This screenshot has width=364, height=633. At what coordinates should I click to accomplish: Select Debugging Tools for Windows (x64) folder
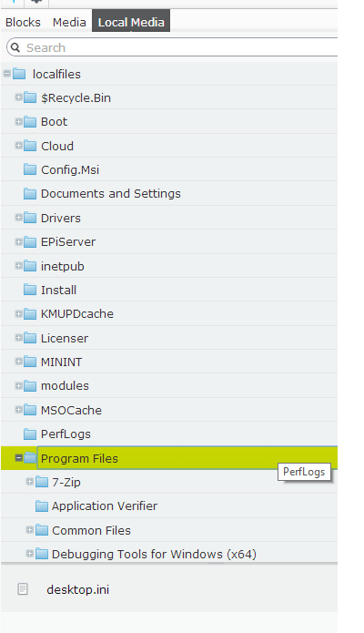(x=154, y=554)
